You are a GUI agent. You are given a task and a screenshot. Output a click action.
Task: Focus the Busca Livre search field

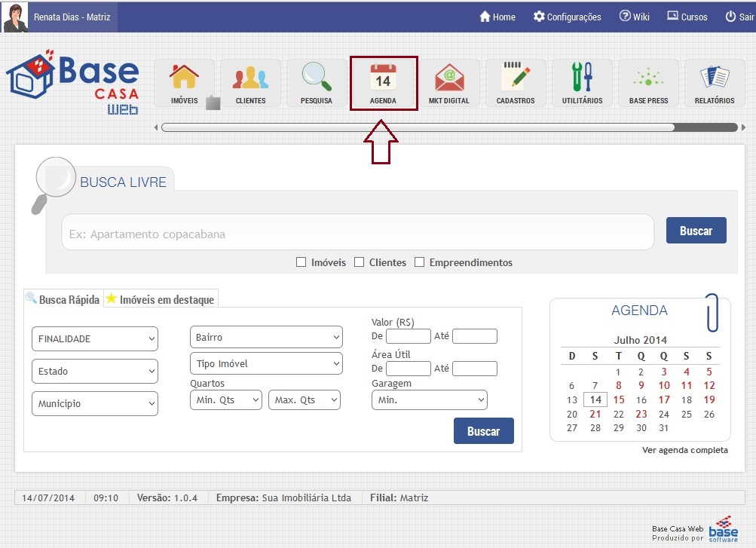click(357, 234)
